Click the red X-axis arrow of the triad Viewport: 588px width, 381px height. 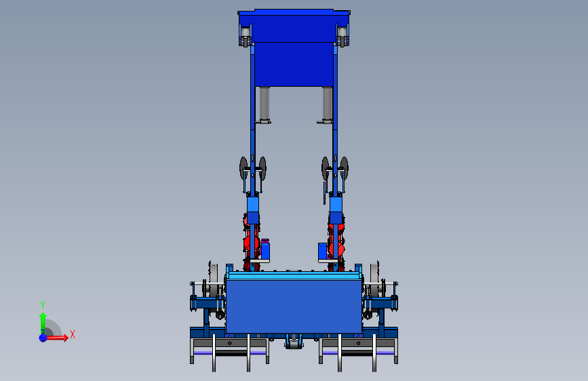click(x=58, y=338)
